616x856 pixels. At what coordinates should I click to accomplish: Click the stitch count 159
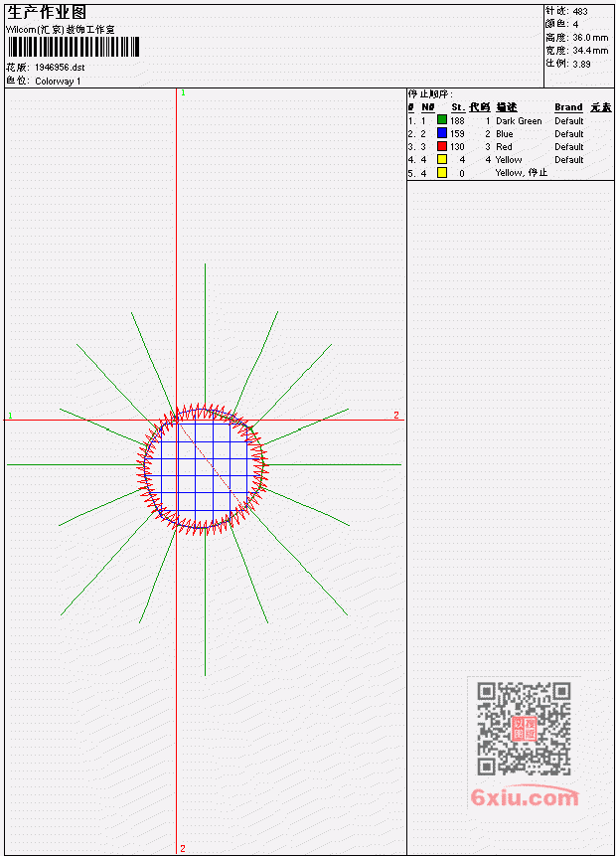click(x=457, y=134)
